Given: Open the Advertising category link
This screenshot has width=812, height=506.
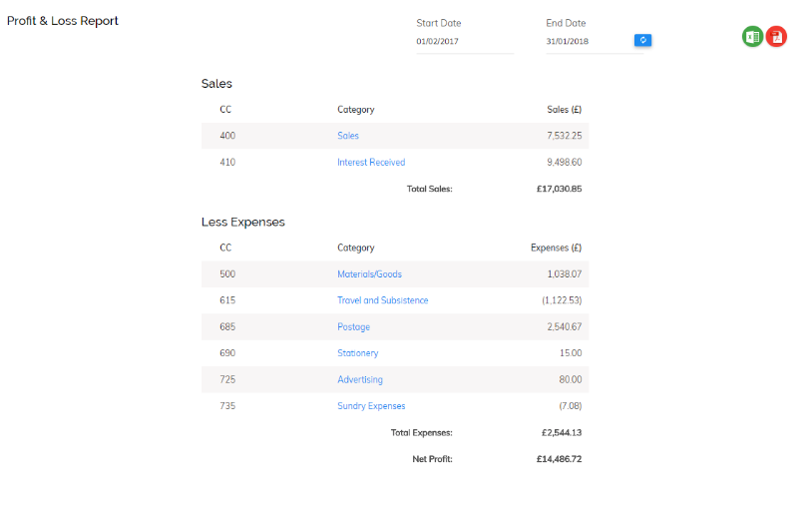Looking at the screenshot, I should pos(360,379).
